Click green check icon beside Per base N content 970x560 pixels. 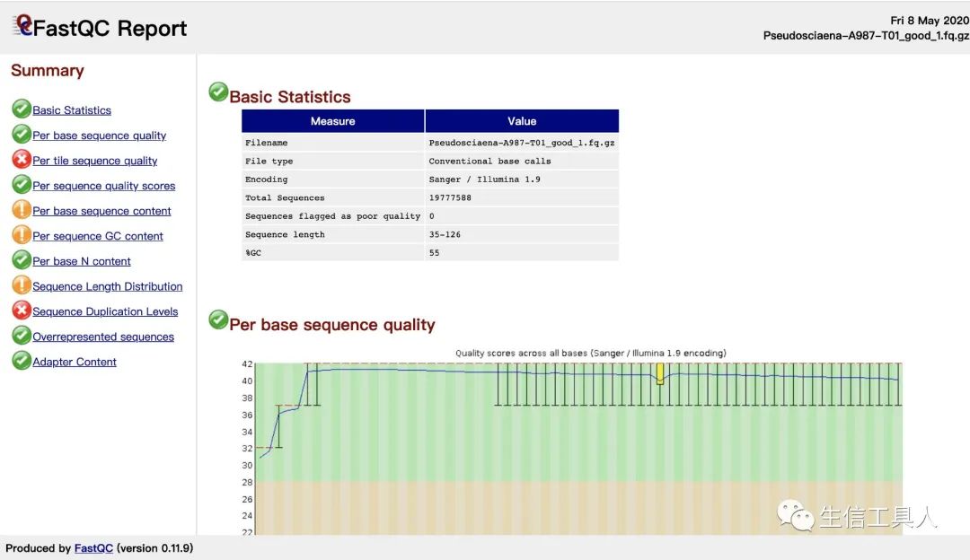coord(21,259)
